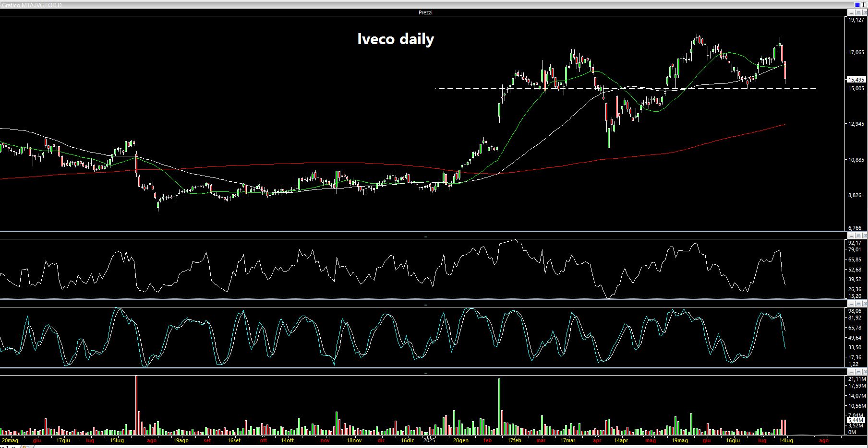Click the 15lug date on the time axis
The width and height of the screenshot is (868, 448).
(117, 440)
